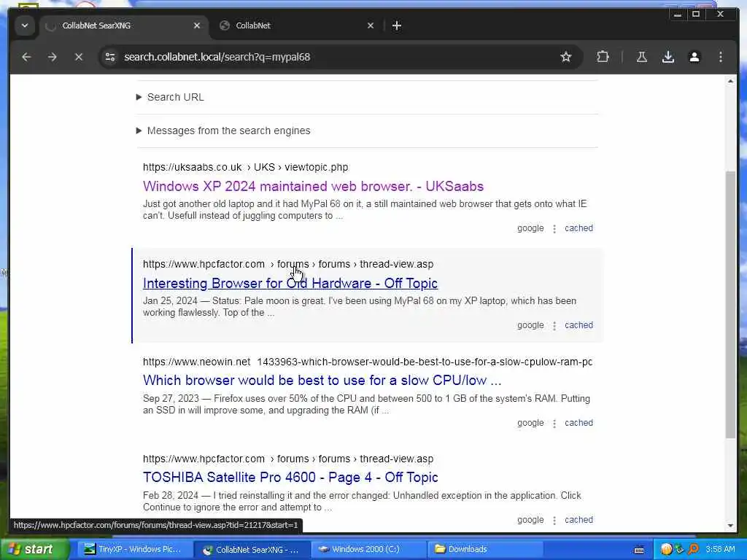This screenshot has height=560, width=747.
Task: Open the three-dot options for the neowin result
Action: [554, 424]
